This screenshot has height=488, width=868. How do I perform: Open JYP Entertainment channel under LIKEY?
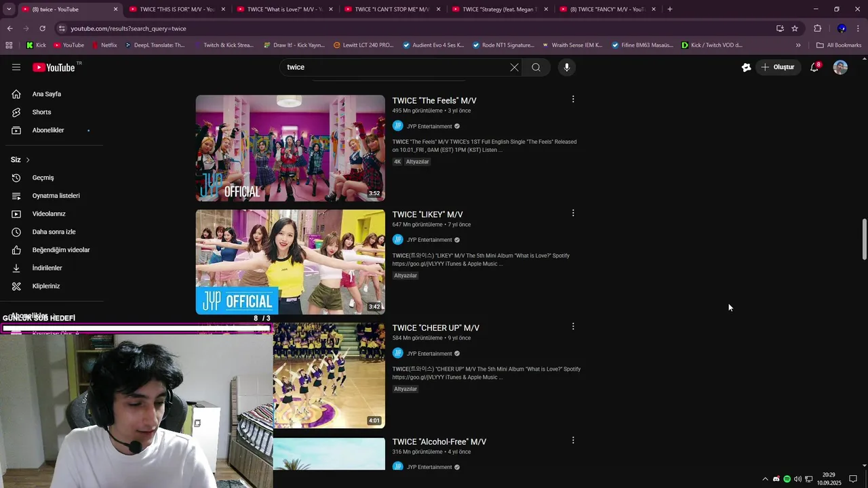(429, 240)
